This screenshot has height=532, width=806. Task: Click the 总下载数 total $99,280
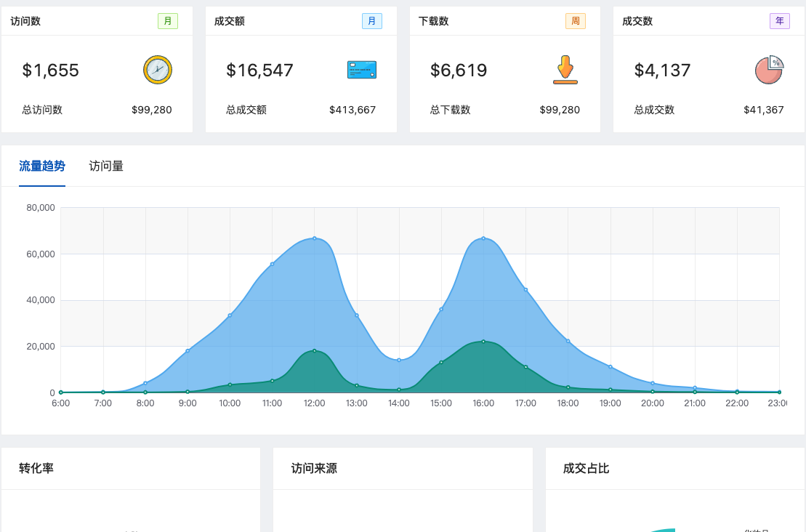559,110
